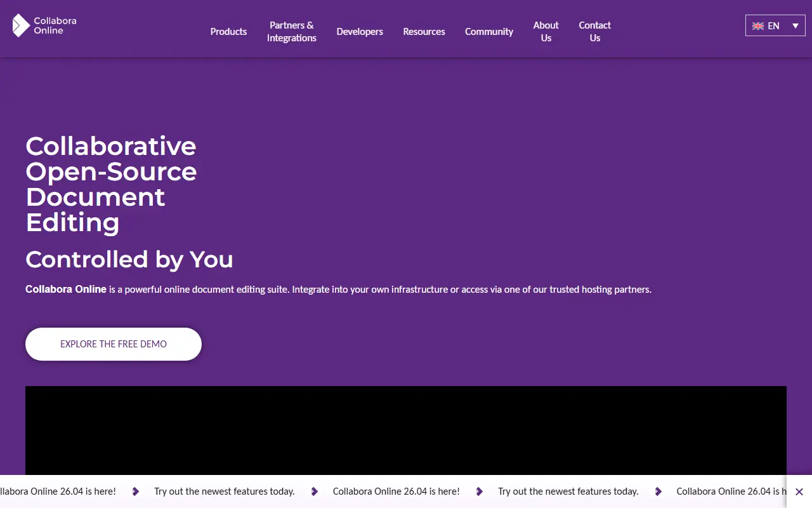Click the Collabora Online logo
The image size is (812, 508).
(44, 25)
